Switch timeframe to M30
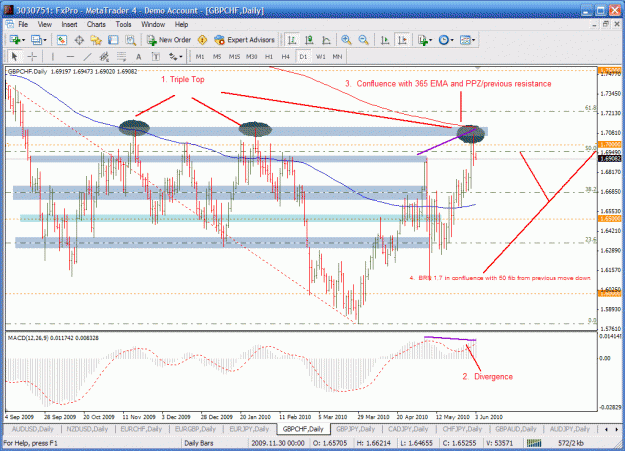Screen dimensions: 625x451 [252, 57]
